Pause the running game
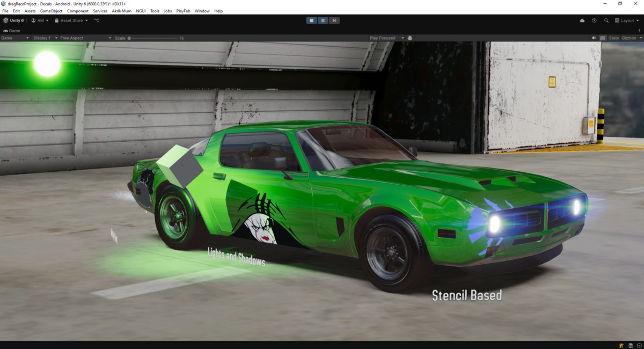The width and height of the screenshot is (644, 349). coord(323,20)
